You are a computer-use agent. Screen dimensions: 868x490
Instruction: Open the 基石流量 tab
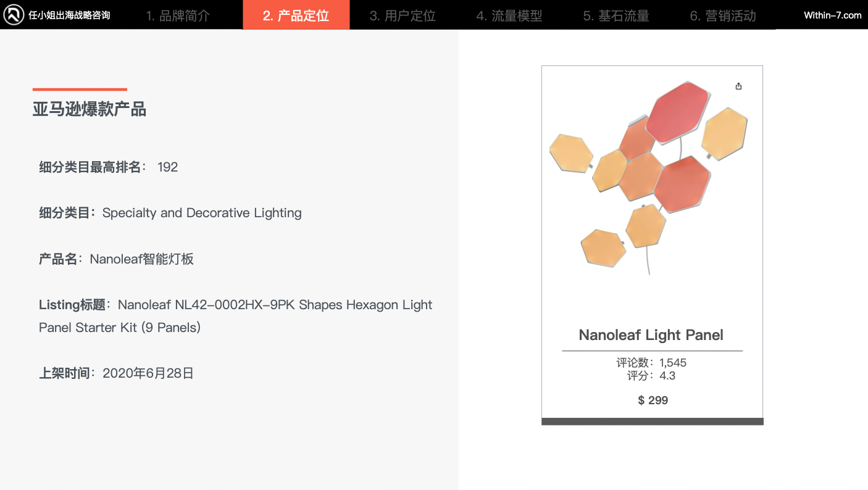(616, 15)
